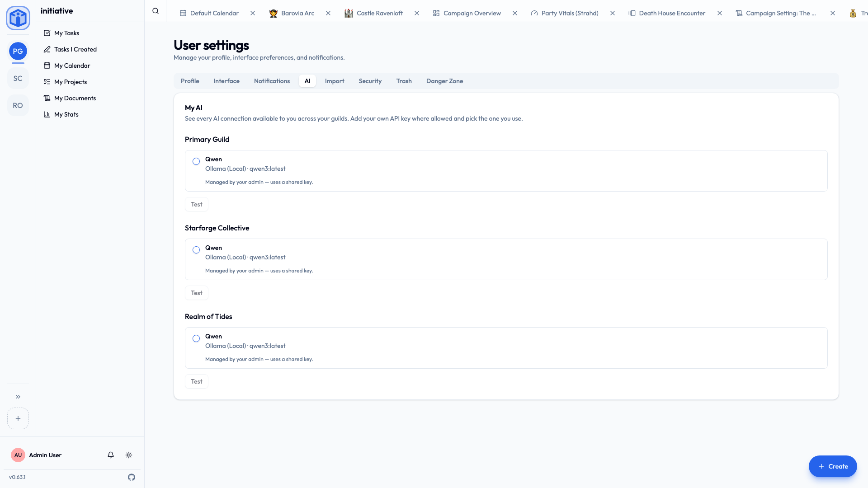Viewport: 868px width, 488px height.
Task: Add a new guild with plus button
Action: coord(18,418)
